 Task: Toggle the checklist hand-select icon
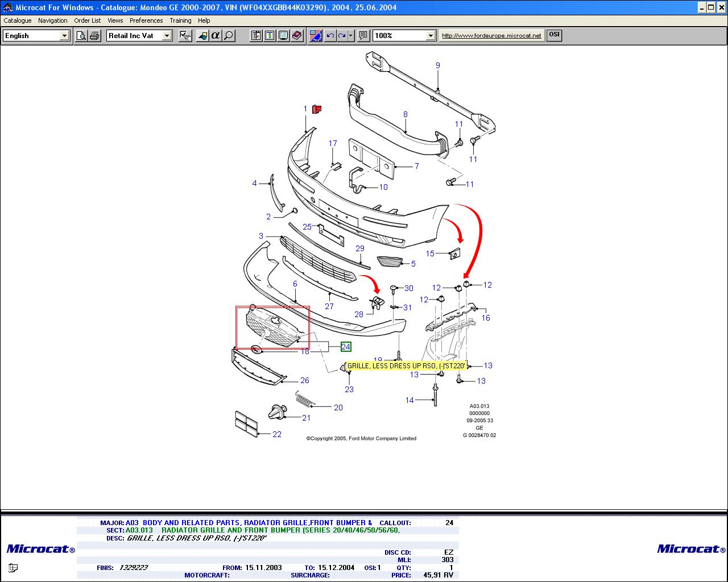pyautogui.click(x=185, y=36)
